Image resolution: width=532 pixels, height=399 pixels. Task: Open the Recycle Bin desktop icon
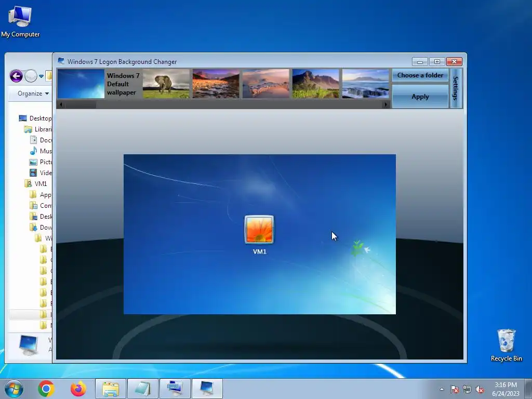pyautogui.click(x=506, y=345)
